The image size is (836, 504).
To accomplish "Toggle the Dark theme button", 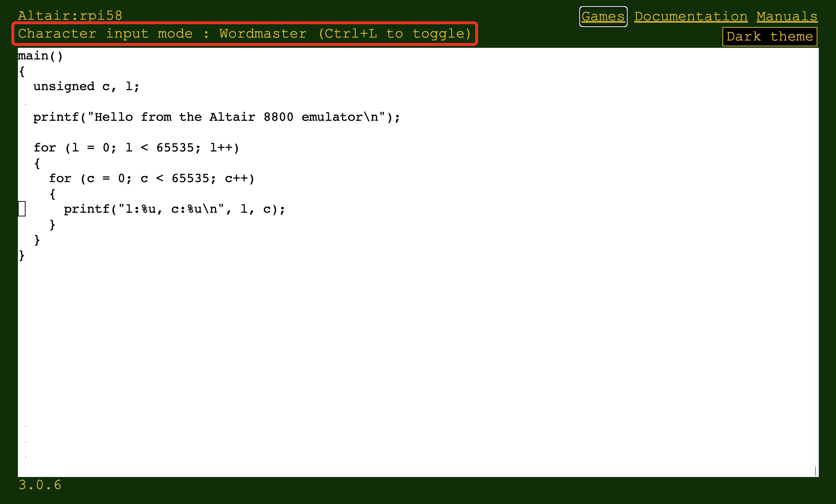I will [x=770, y=36].
